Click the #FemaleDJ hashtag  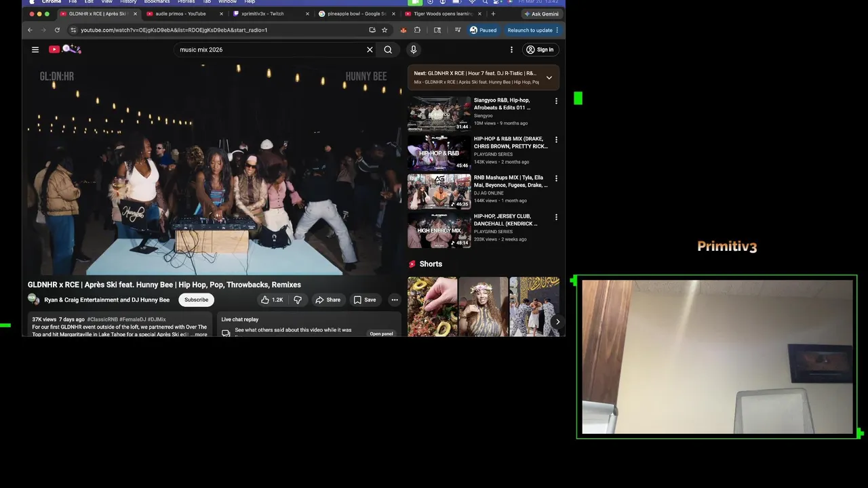[132, 319]
